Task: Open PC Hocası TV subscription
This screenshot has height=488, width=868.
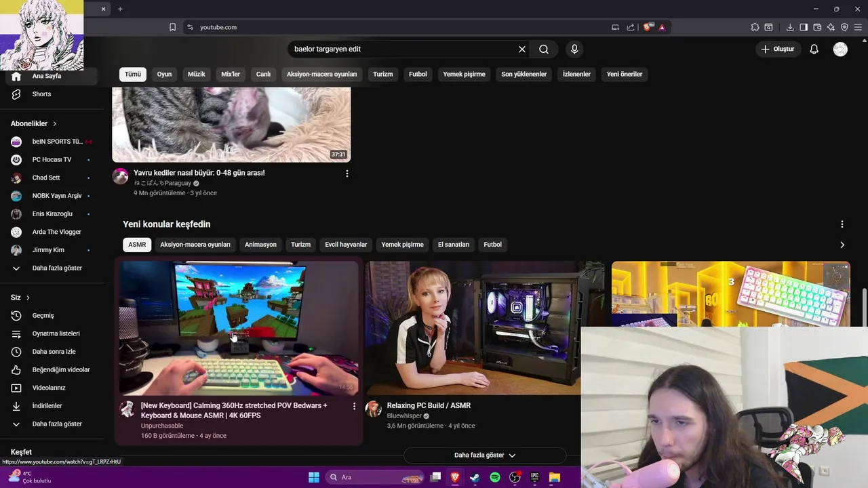Action: 52,159
